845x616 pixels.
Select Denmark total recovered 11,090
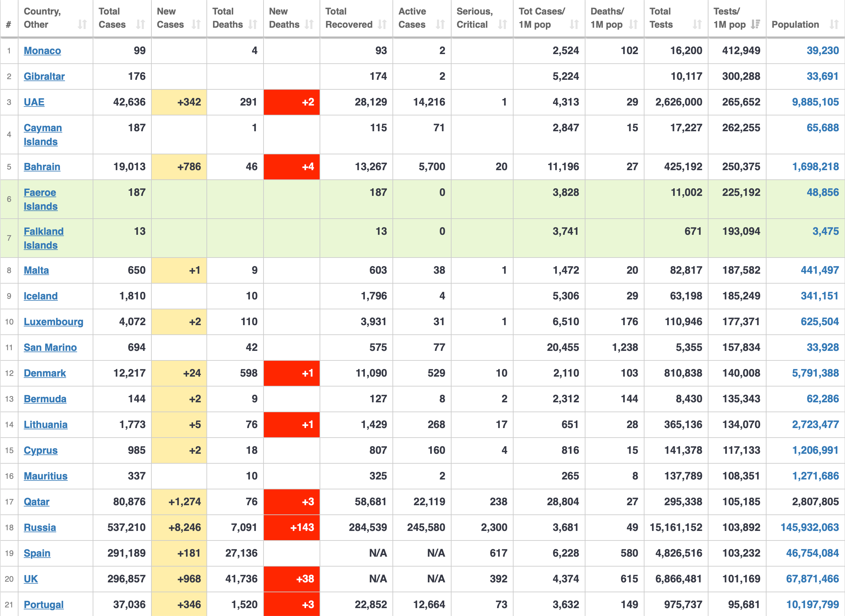point(371,373)
